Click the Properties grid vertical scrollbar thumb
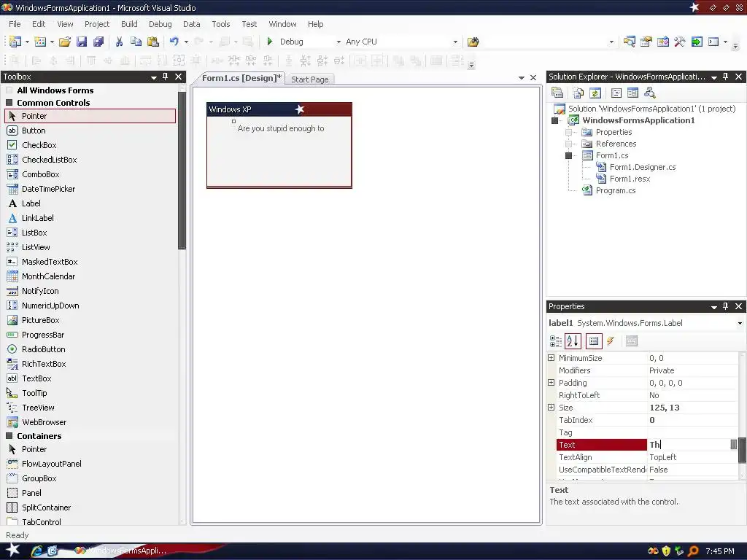The image size is (747, 560). (x=742, y=450)
